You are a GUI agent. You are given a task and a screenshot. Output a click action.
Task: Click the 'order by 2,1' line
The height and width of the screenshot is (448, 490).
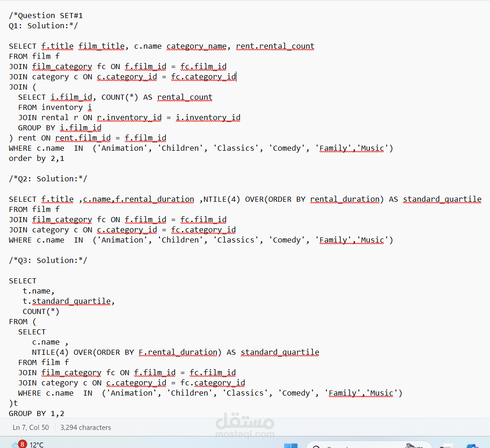pyautogui.click(x=37, y=159)
